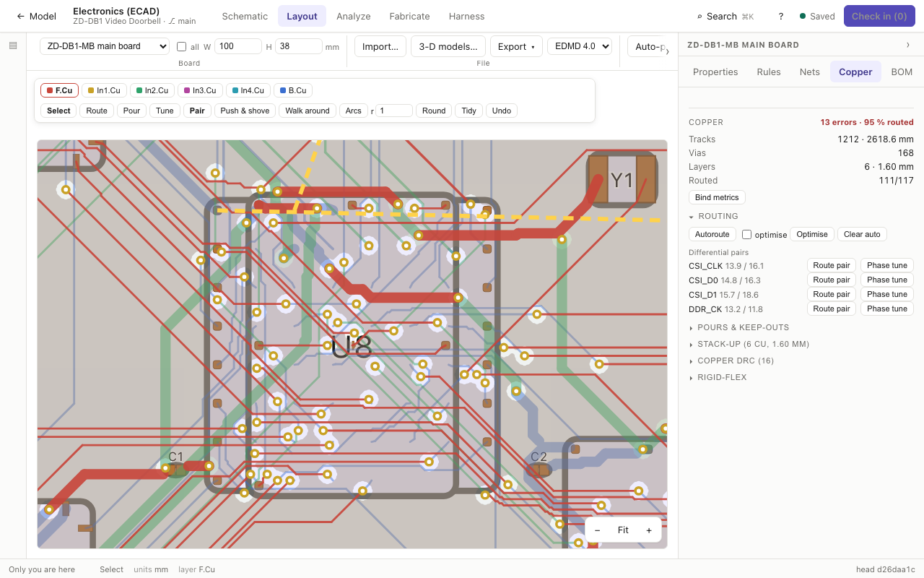This screenshot has height=578, width=924.
Task: Choose Push & shove mode
Action: (x=245, y=111)
